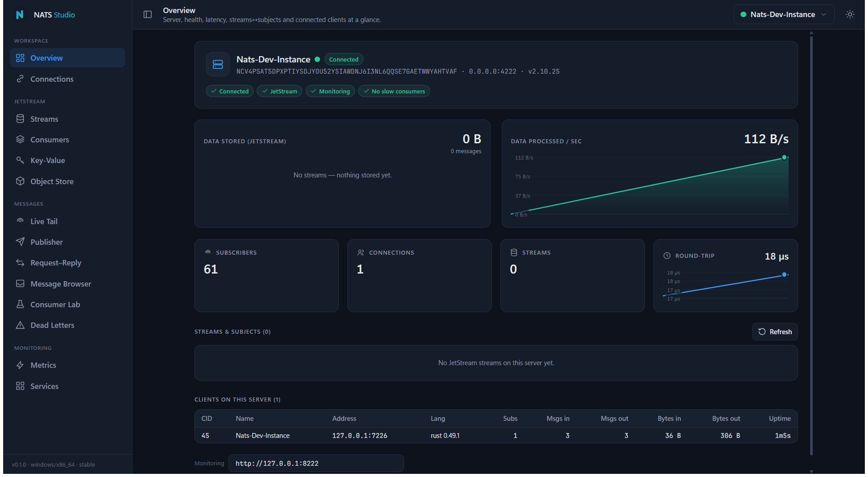Click the Consumers layers icon
The width and height of the screenshot is (868, 477).
point(20,140)
